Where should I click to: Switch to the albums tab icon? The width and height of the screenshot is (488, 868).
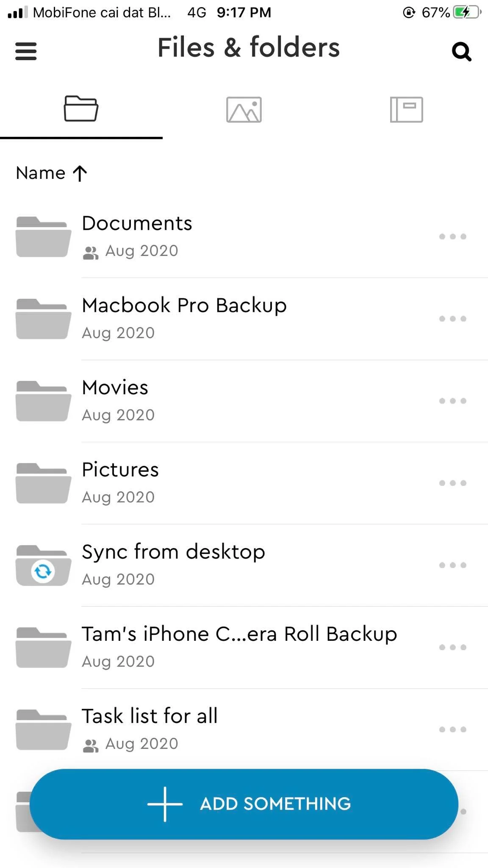pos(406,110)
